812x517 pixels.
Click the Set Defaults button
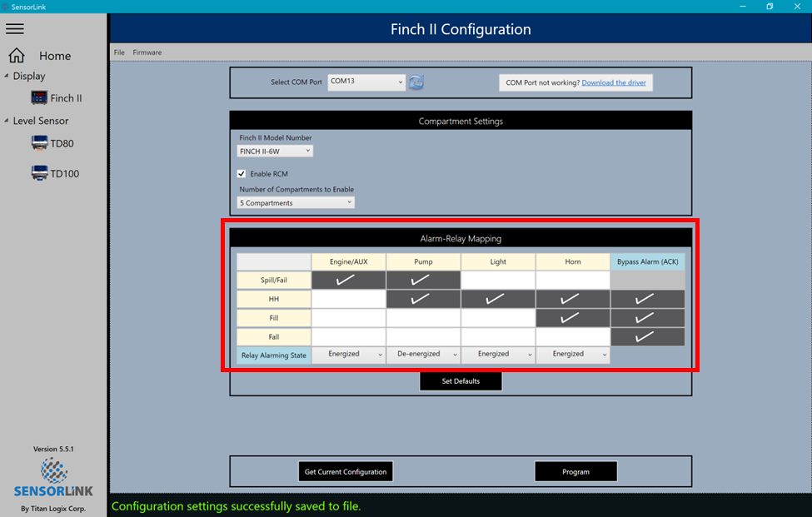coord(461,380)
